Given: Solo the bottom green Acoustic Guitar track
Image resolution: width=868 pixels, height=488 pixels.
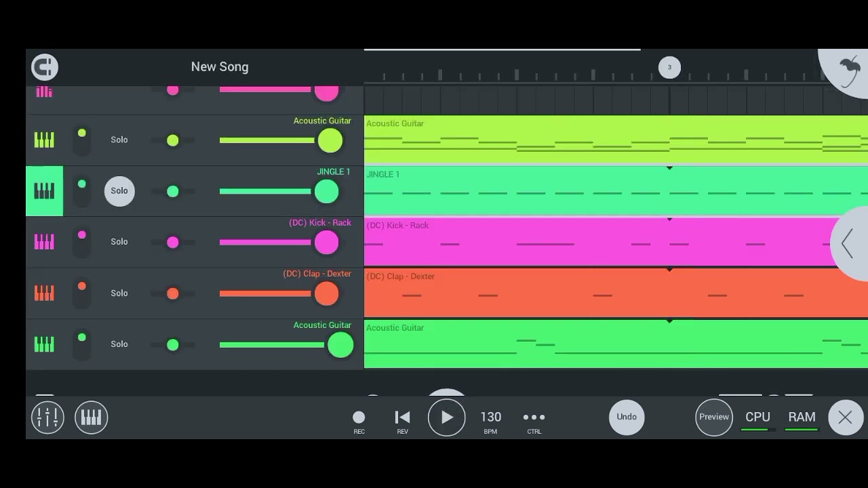Looking at the screenshot, I should pyautogui.click(x=119, y=344).
